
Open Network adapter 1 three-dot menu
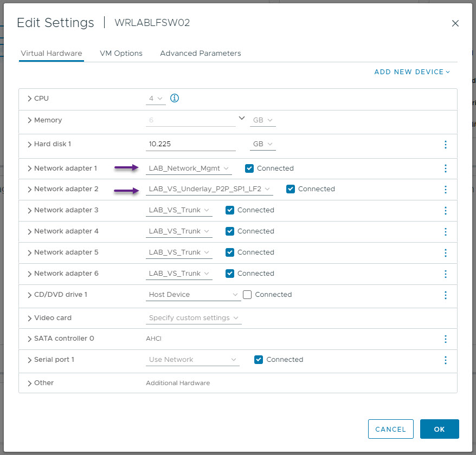tap(445, 168)
